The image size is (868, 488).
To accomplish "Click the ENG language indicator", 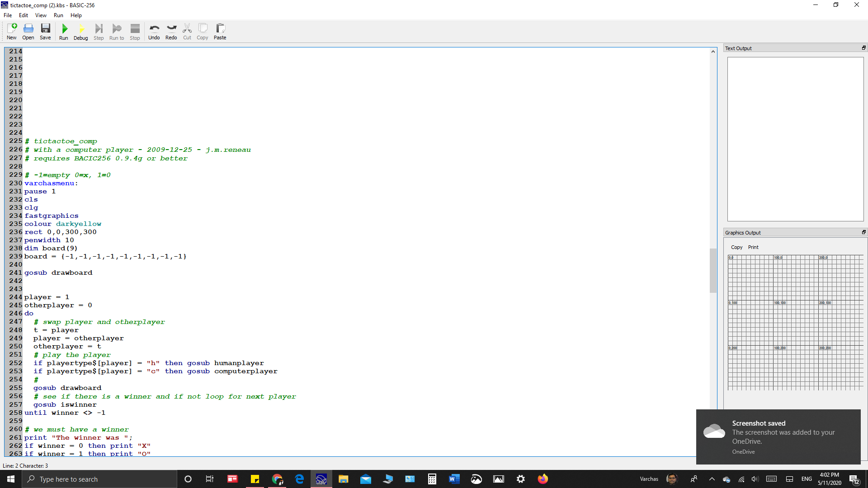I will tap(807, 479).
